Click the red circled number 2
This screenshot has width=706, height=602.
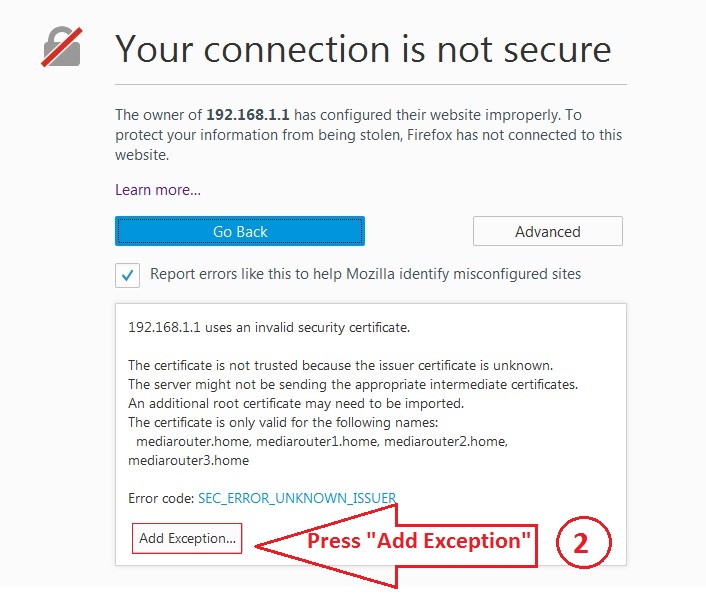[x=584, y=542]
